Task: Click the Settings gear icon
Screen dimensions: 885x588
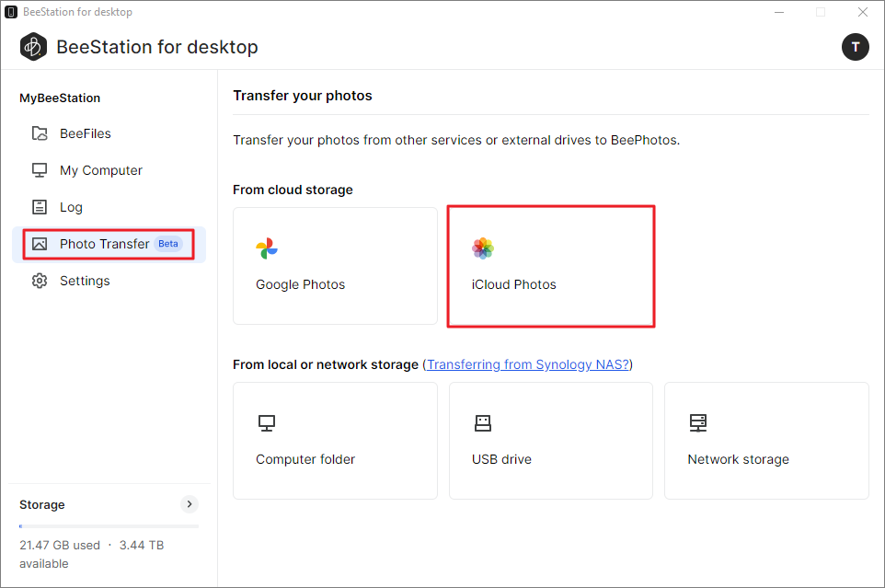Action: 40,281
